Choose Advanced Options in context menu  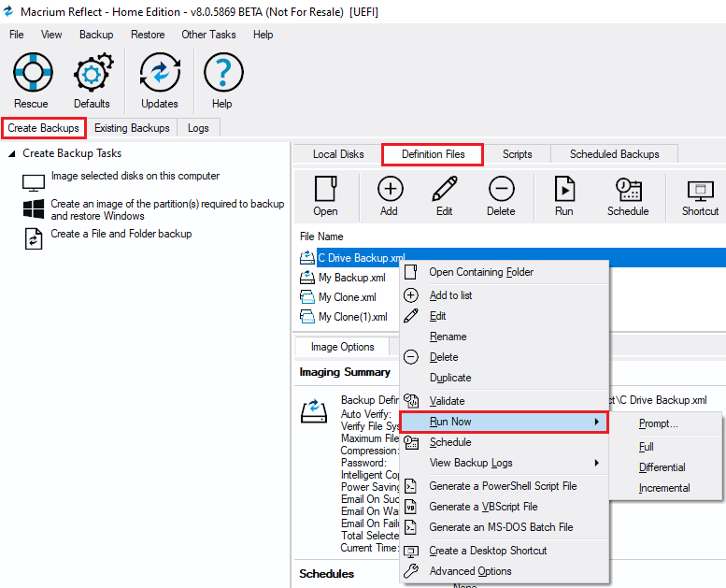point(505,571)
